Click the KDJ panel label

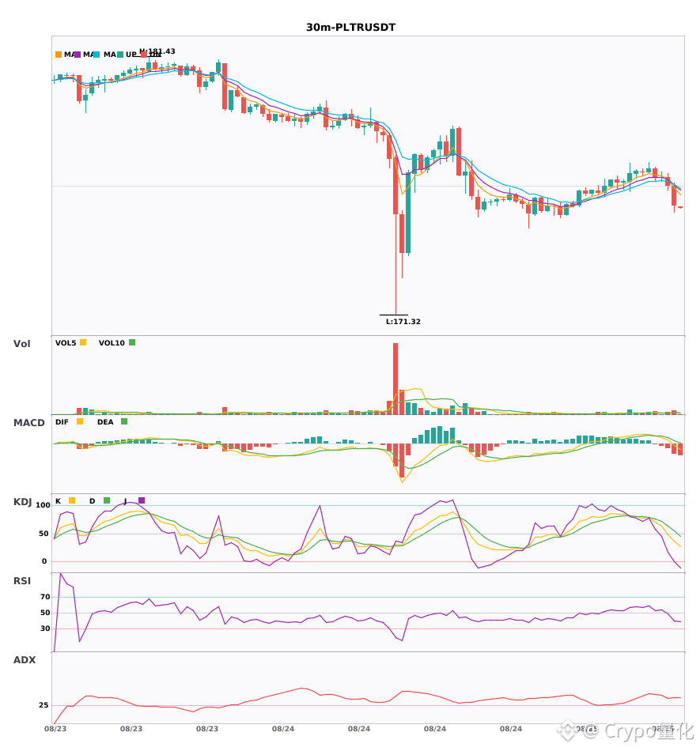pos(22,502)
